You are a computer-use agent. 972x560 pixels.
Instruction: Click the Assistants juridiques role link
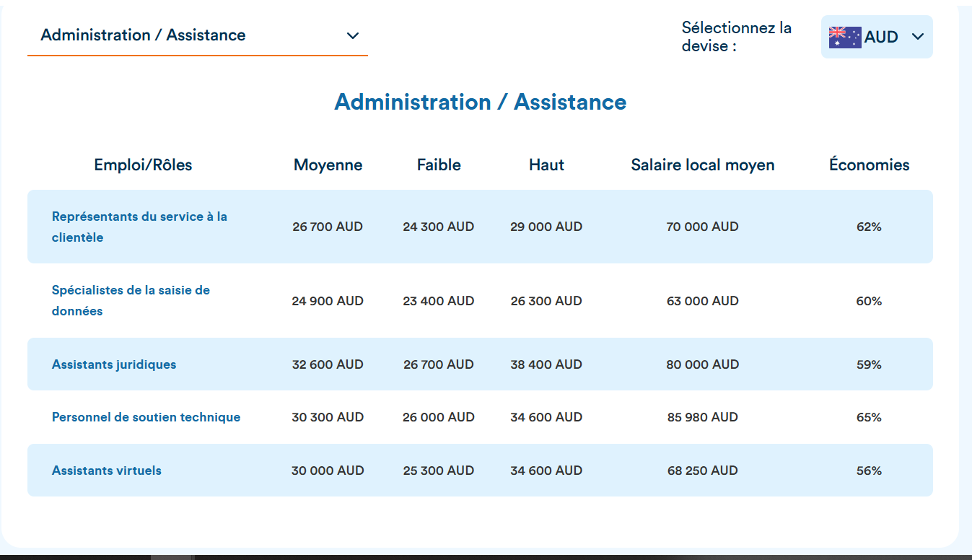114,364
